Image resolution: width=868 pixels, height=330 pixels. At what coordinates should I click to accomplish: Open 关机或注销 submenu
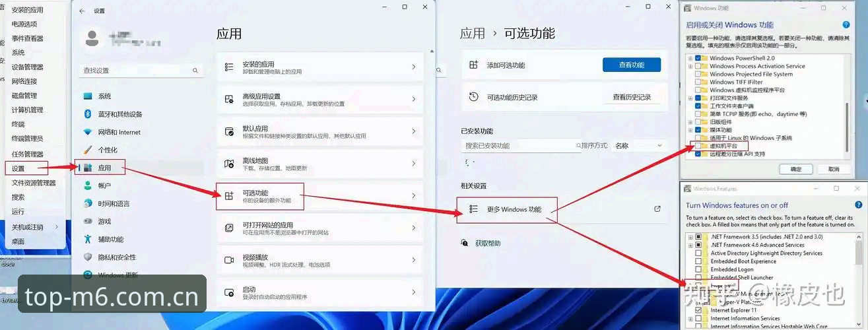[x=34, y=226]
